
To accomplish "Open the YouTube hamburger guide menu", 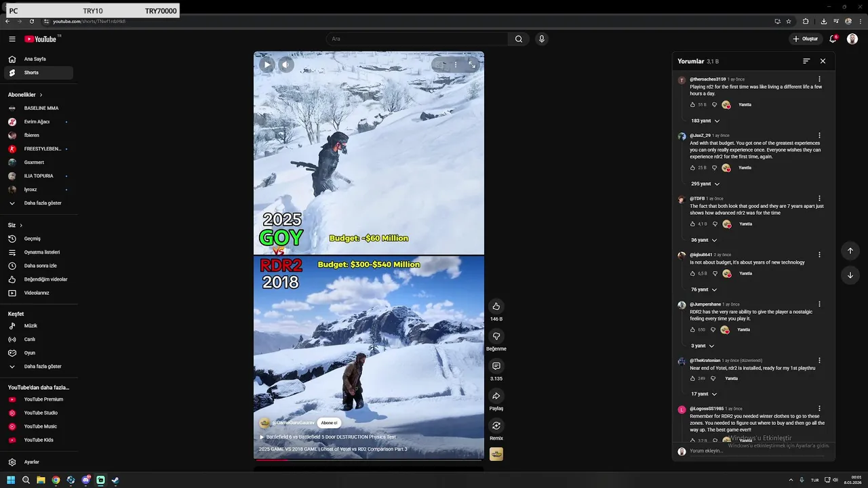I will 12,39.
